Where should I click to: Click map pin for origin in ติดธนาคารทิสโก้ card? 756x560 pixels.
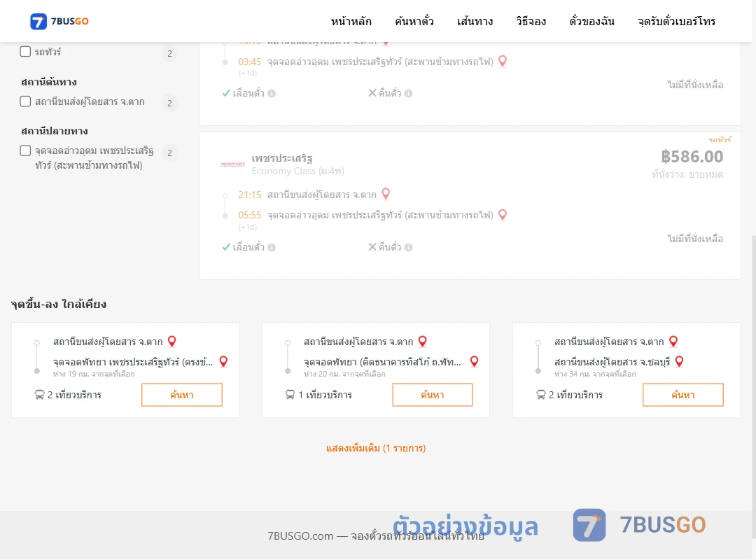coord(423,342)
